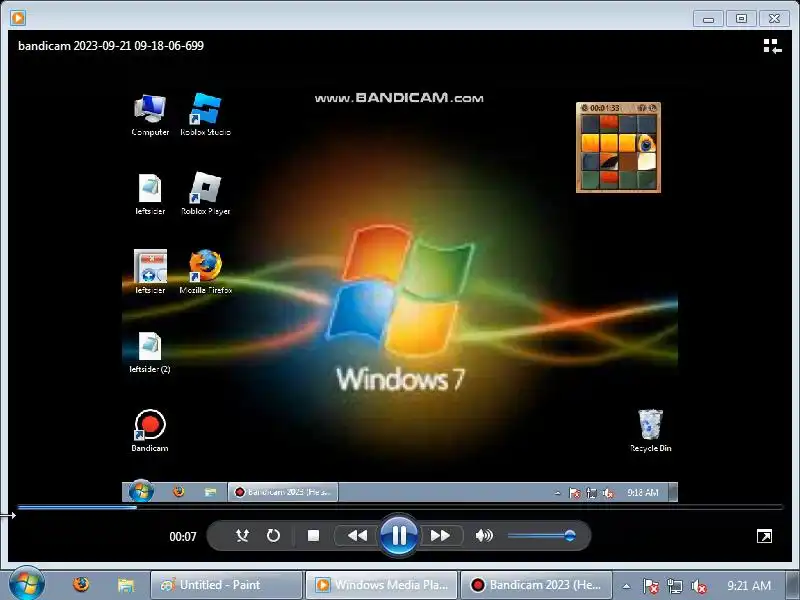Image resolution: width=800 pixels, height=600 pixels.
Task: Click leftsider (2) file icon in video
Action: click(x=149, y=352)
